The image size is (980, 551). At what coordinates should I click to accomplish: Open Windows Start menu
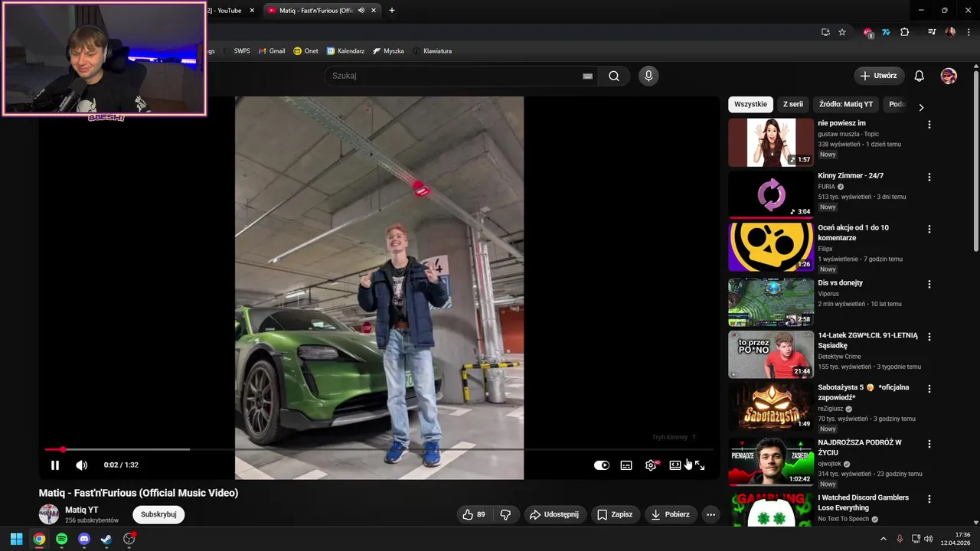[16, 539]
